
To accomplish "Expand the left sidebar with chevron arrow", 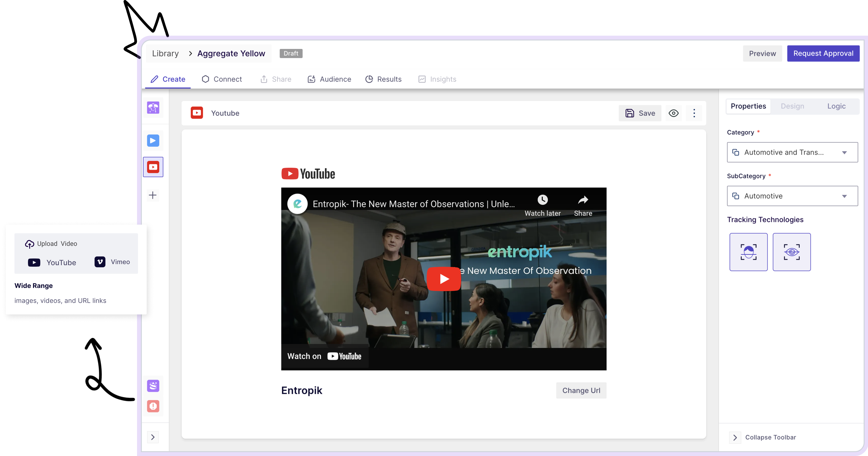I will click(153, 437).
